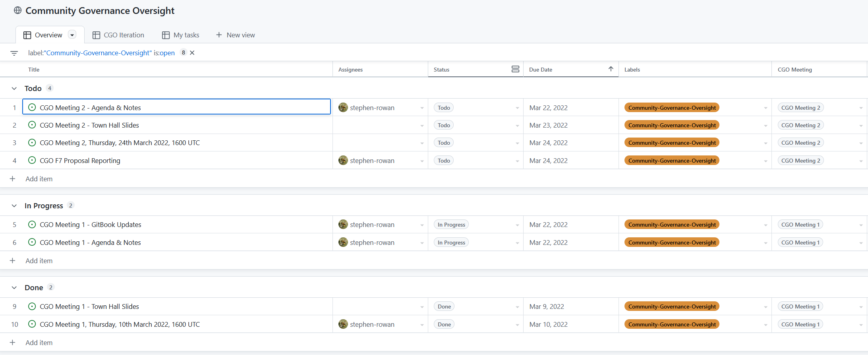Collapse the In Progress group
This screenshot has height=355, width=868.
click(14, 206)
